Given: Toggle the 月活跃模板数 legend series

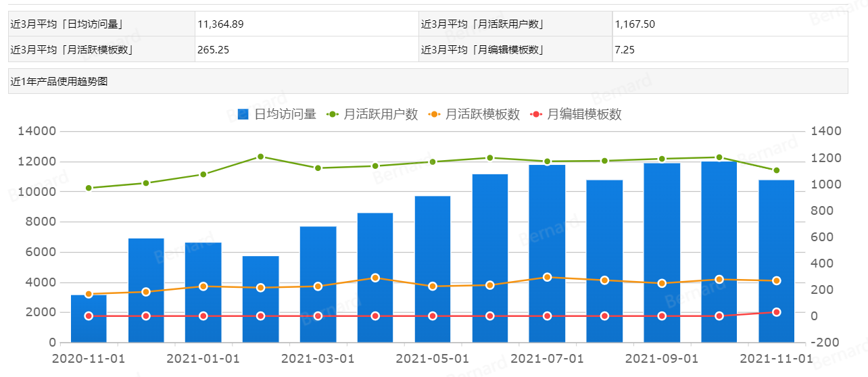Looking at the screenshot, I should click(474, 114).
